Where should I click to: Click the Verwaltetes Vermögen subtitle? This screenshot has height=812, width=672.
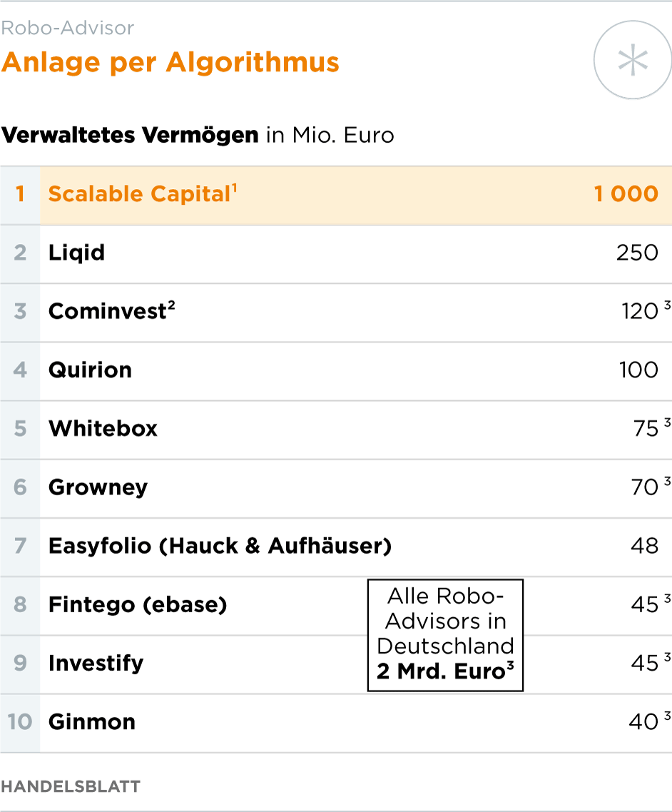coord(130,135)
